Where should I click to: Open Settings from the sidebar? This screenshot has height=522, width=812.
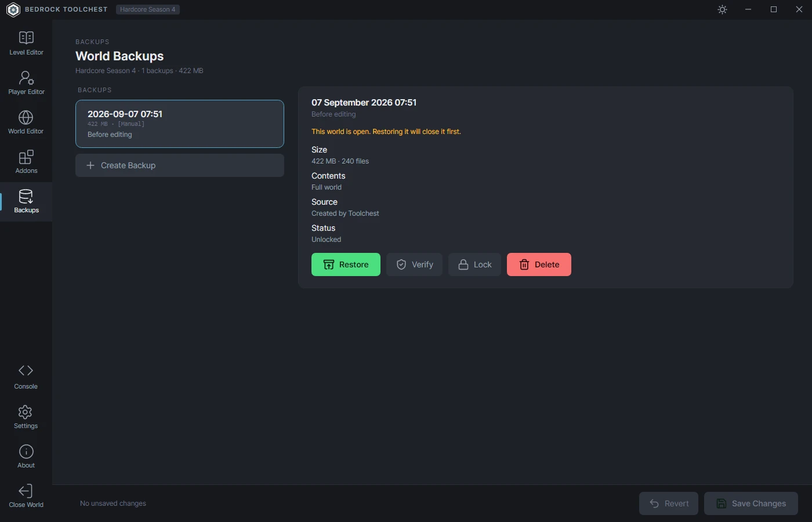point(26,418)
